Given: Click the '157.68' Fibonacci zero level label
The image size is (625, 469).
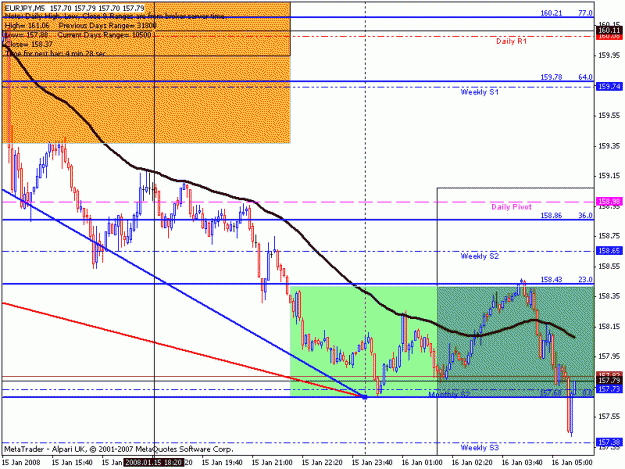Looking at the screenshot, I should [551, 393].
